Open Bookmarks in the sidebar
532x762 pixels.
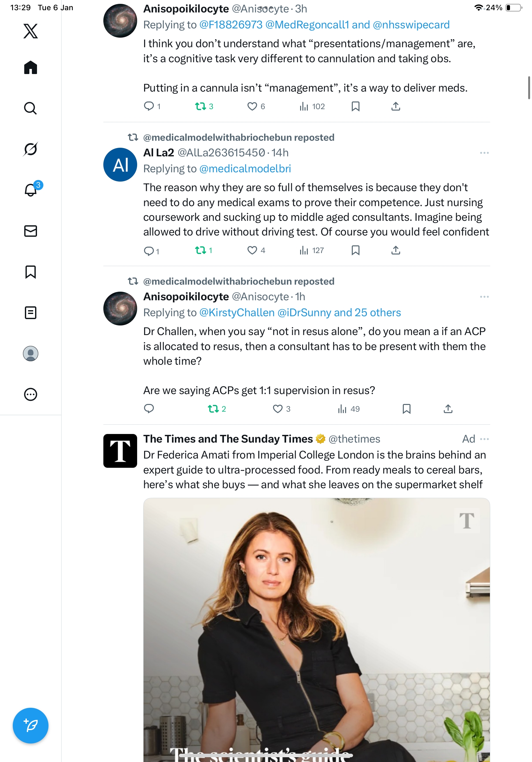(31, 272)
